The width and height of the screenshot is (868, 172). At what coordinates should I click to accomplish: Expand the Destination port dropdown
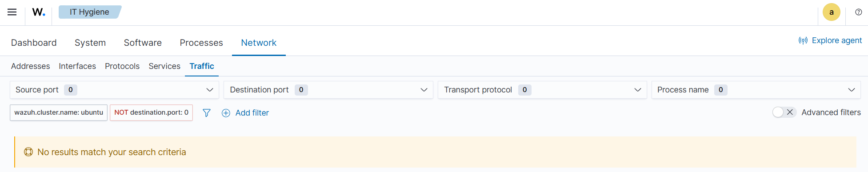tap(328, 90)
